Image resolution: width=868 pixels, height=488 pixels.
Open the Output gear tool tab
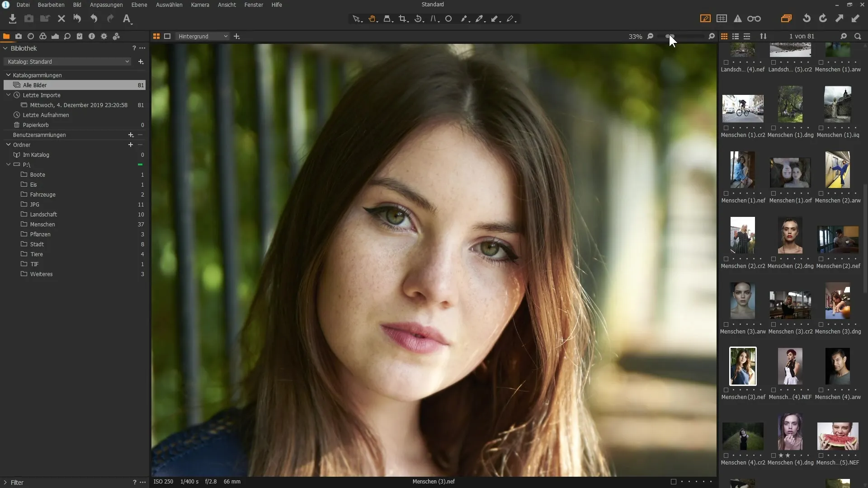pyautogui.click(x=104, y=36)
